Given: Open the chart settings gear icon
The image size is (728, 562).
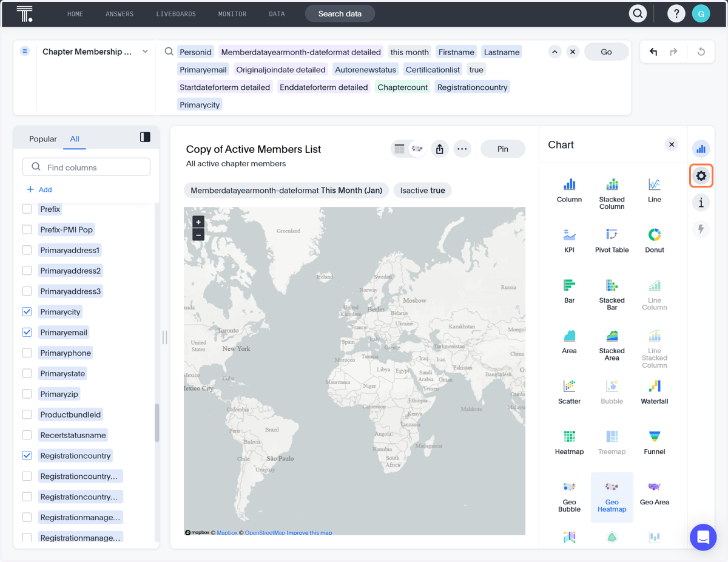Looking at the screenshot, I should tap(701, 176).
